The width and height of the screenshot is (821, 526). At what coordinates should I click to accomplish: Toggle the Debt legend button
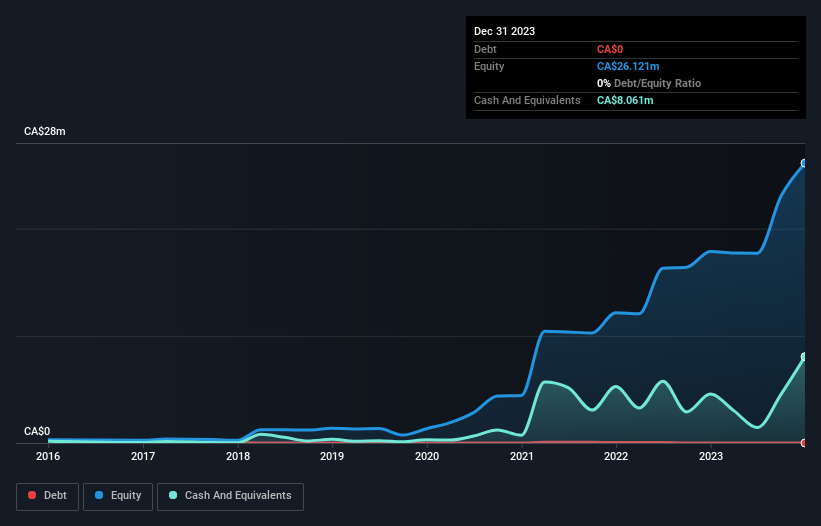click(48, 496)
